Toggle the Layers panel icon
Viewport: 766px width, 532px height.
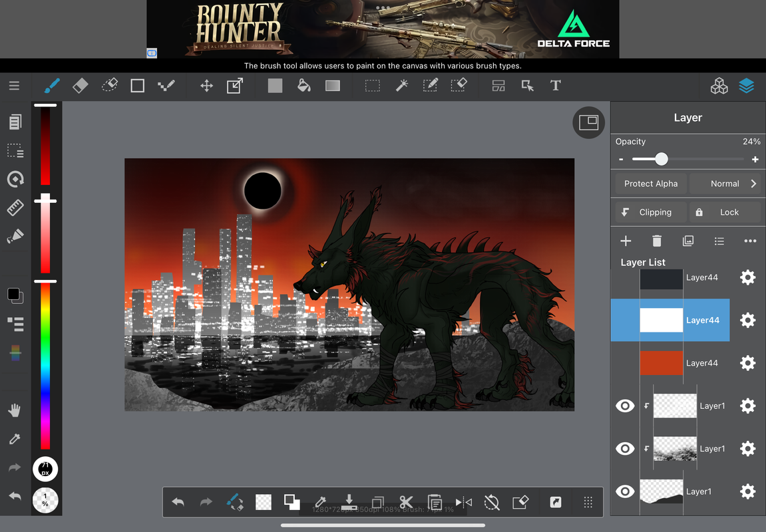pos(747,86)
